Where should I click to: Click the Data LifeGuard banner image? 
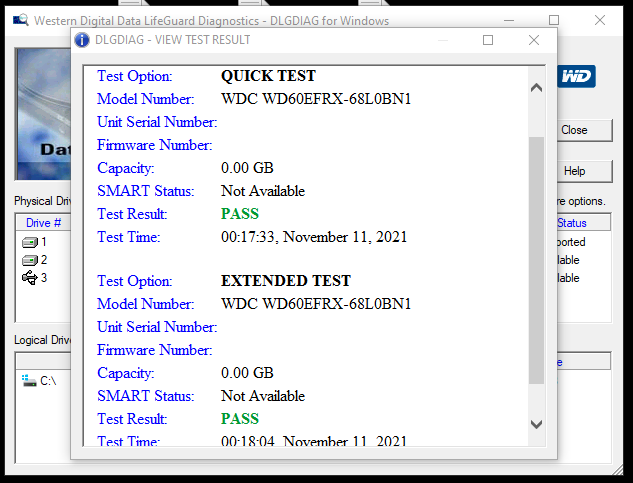(43, 114)
